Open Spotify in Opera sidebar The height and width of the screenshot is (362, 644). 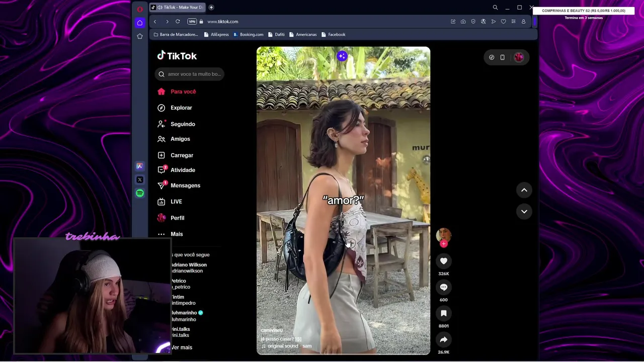(x=140, y=193)
